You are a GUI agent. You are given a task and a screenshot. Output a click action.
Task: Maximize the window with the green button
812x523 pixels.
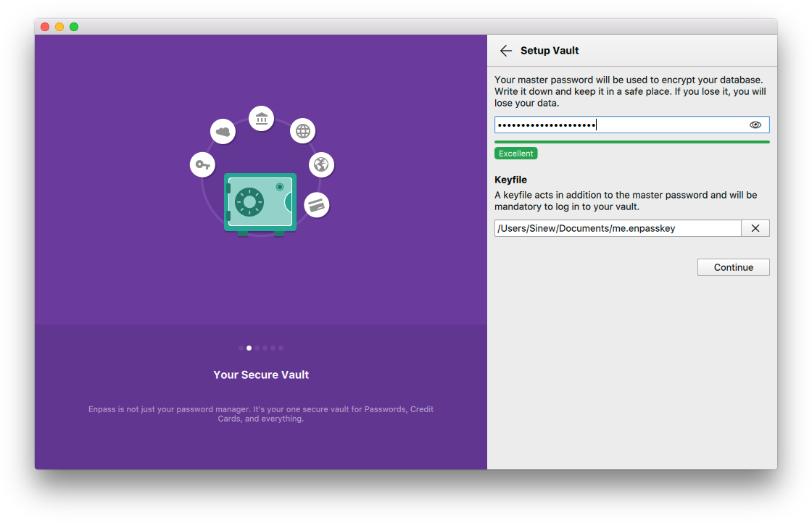tap(74, 27)
